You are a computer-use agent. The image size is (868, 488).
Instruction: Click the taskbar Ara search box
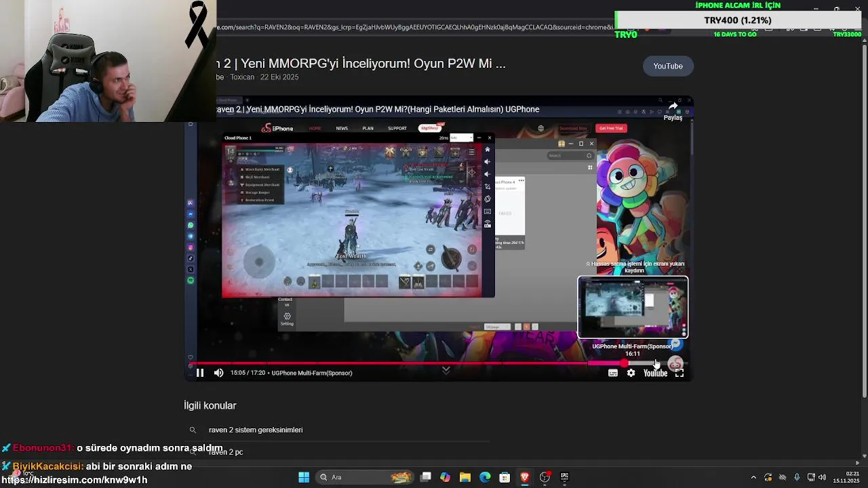(x=366, y=477)
